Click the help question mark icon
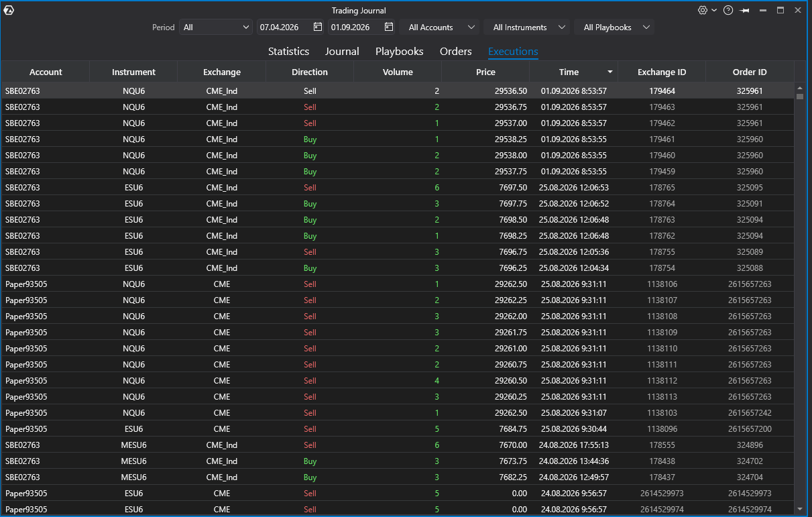This screenshot has width=812, height=517. (x=728, y=10)
